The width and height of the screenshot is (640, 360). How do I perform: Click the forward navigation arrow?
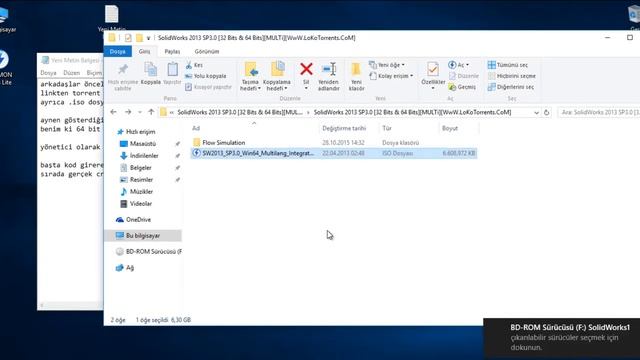point(128,112)
